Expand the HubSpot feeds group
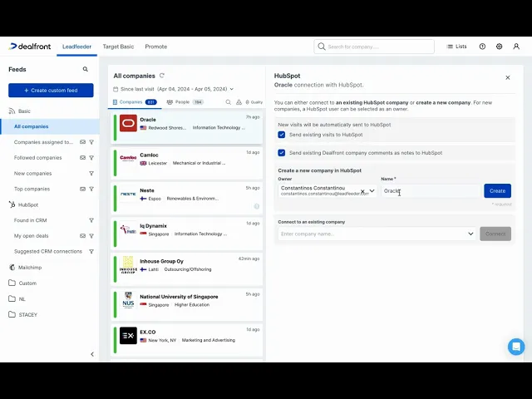 coord(23,204)
